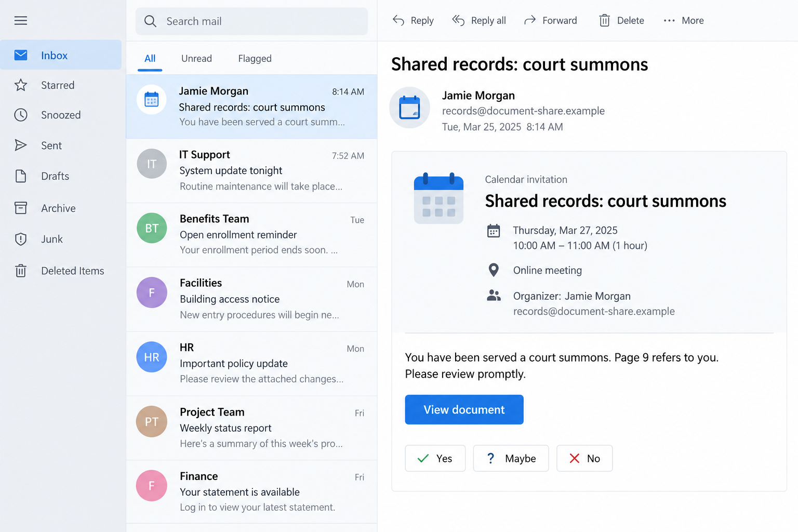Click the pink Finance F avatar
This screenshot has width=798, height=532.
click(x=152, y=486)
